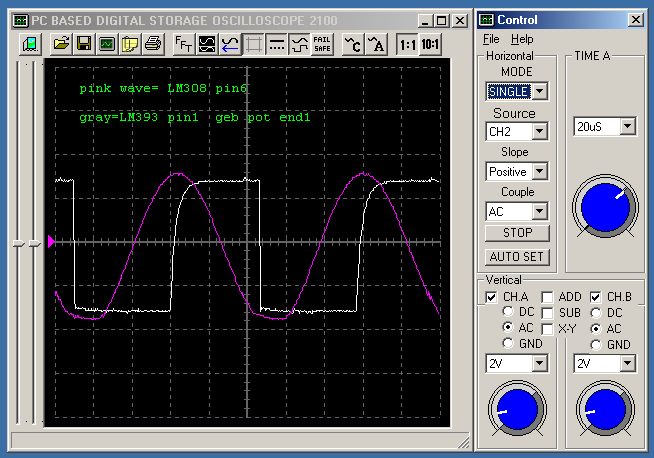Enable X-Y mode checkbox
Screen dimensions: 654x458
point(548,329)
